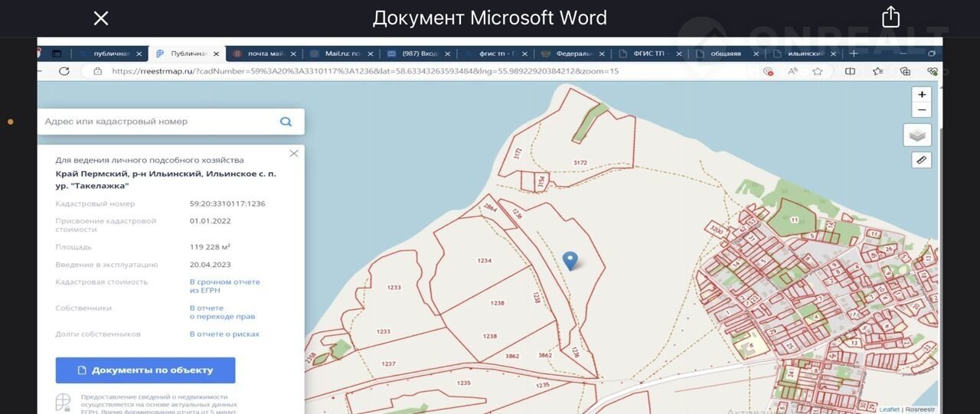Open the В отчете о переходе прав link

(222, 312)
